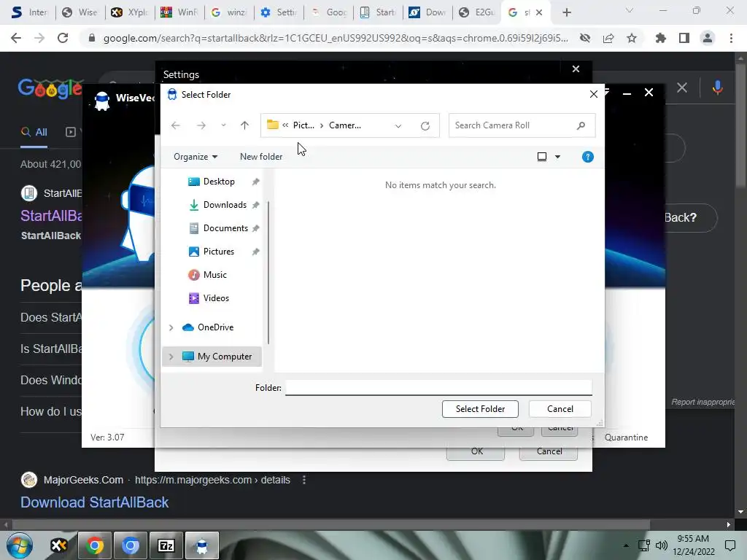Select Documents in navigation pane
The image size is (747, 560).
225,228
